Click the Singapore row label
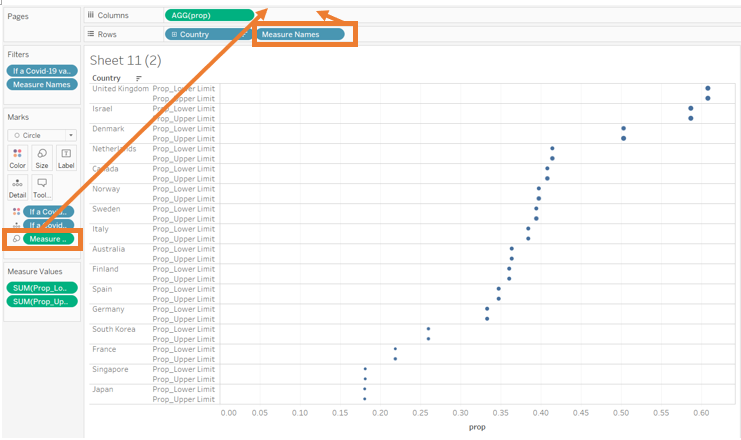Screen dimensions: 741x440 [x=110, y=369]
